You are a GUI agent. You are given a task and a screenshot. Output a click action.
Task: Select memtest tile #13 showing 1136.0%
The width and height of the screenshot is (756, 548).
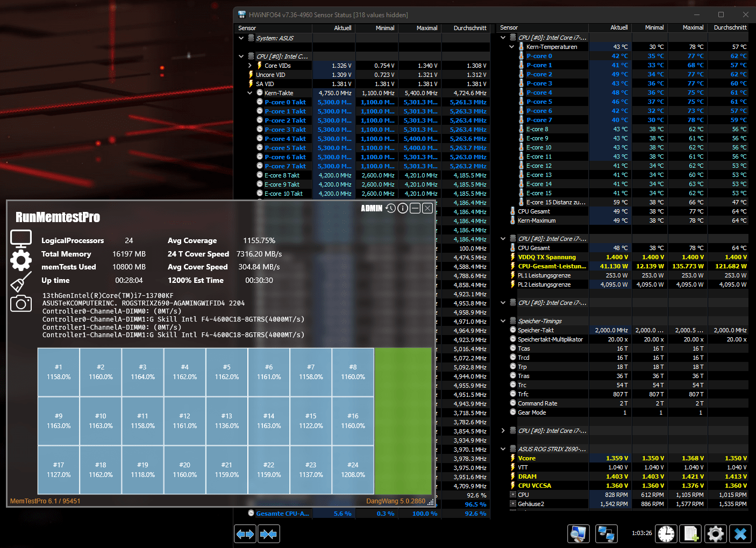227,421
